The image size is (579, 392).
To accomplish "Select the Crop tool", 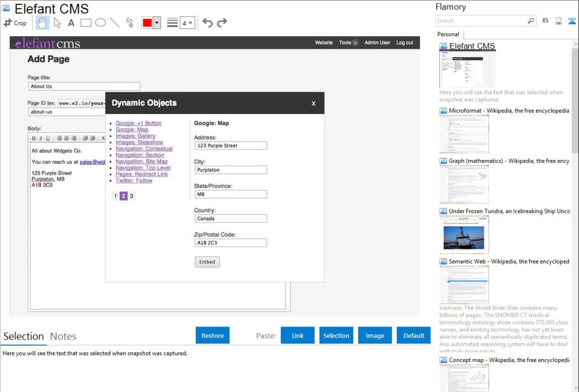I will (15, 23).
